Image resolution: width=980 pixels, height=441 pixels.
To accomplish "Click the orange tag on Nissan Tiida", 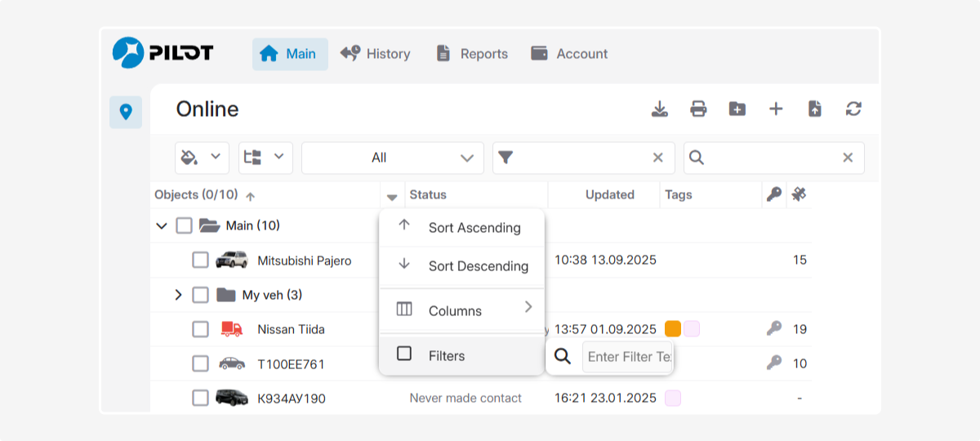I will [x=673, y=329].
